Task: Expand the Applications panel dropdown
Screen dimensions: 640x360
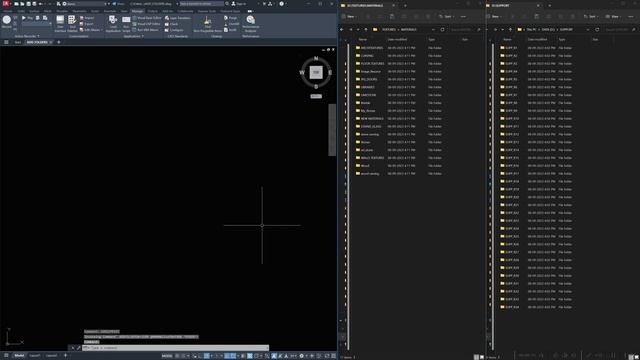Action: click(134, 36)
